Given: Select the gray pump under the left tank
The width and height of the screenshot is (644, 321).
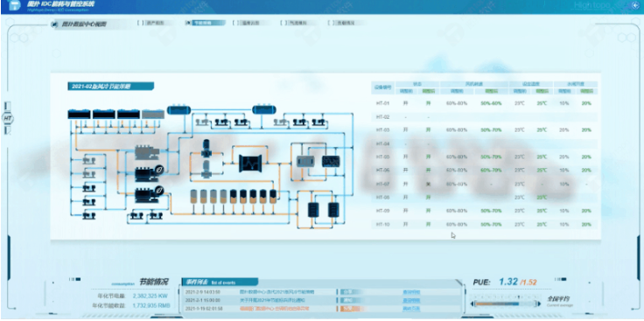Looking at the screenshot, I should coord(201,122).
